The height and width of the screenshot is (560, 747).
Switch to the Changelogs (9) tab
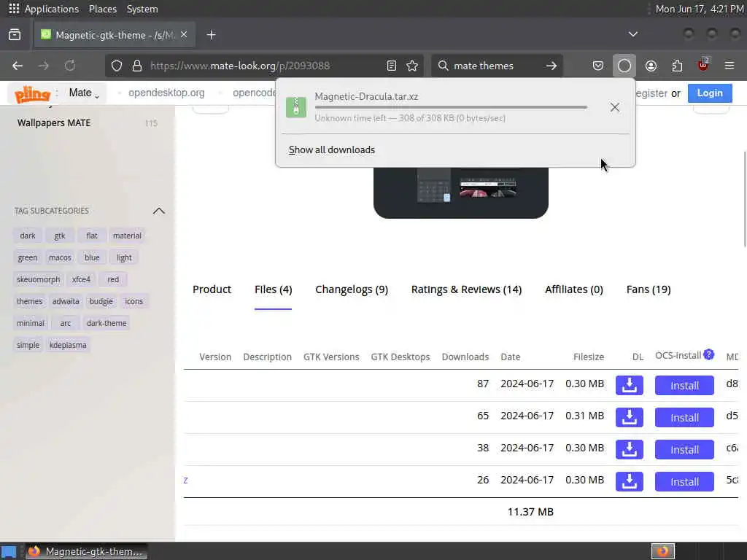(x=352, y=289)
